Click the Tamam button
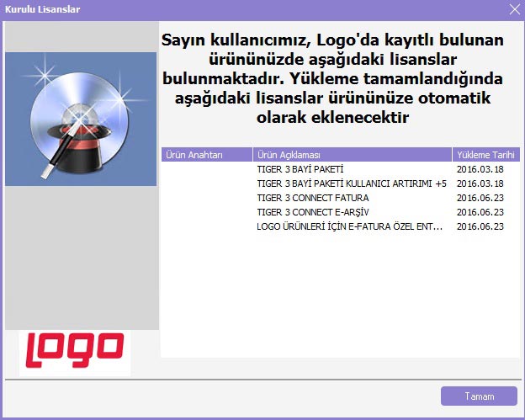 pos(479,396)
